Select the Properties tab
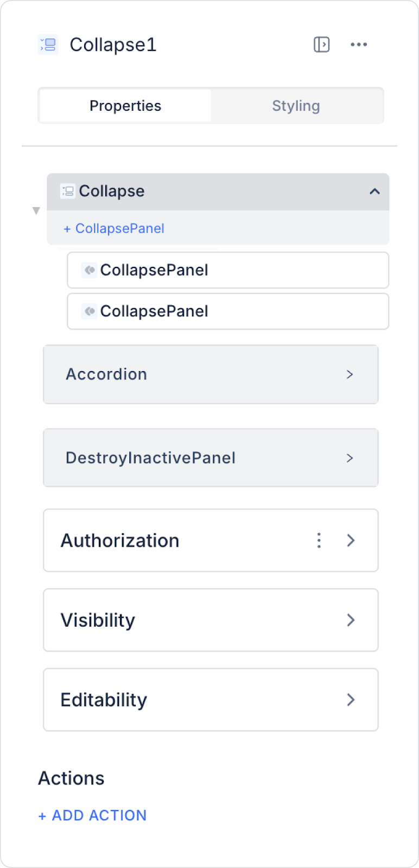Viewport: 419px width, 868px height. click(125, 106)
